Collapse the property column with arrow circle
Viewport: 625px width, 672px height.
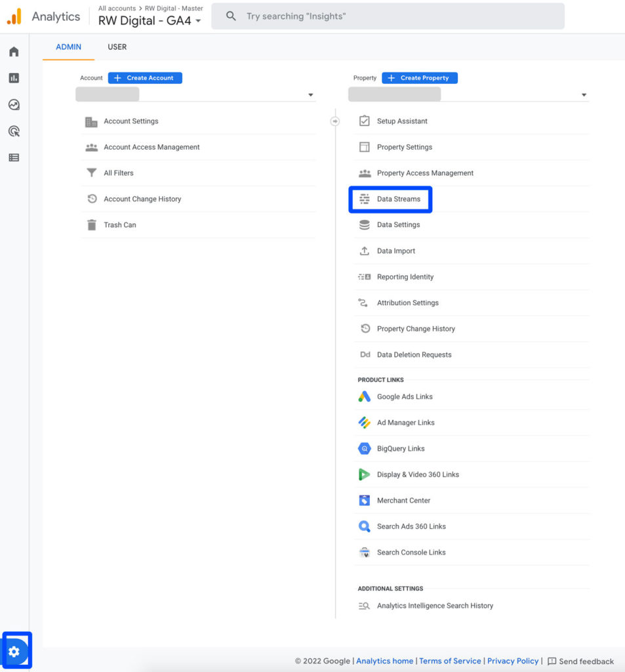[x=335, y=121]
